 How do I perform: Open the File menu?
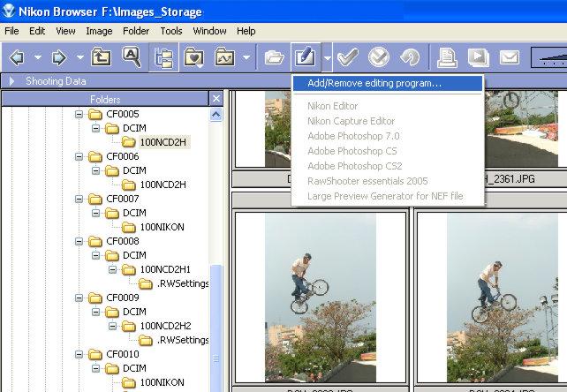tap(11, 31)
